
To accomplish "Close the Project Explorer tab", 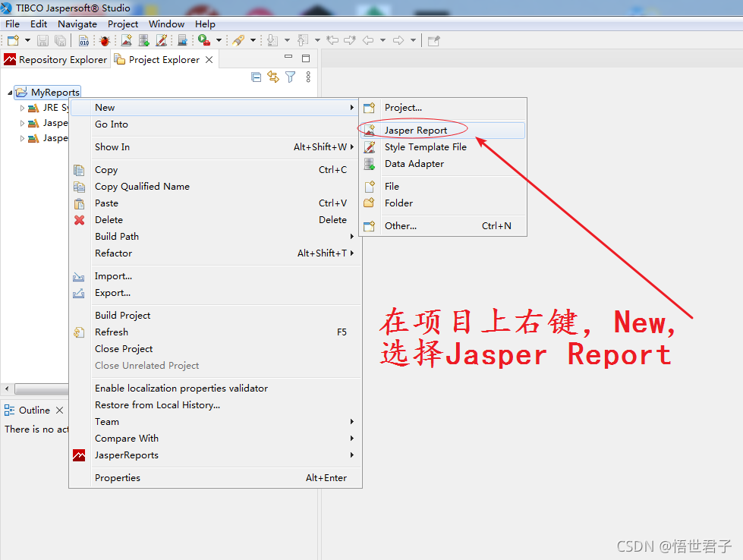I will (209, 60).
